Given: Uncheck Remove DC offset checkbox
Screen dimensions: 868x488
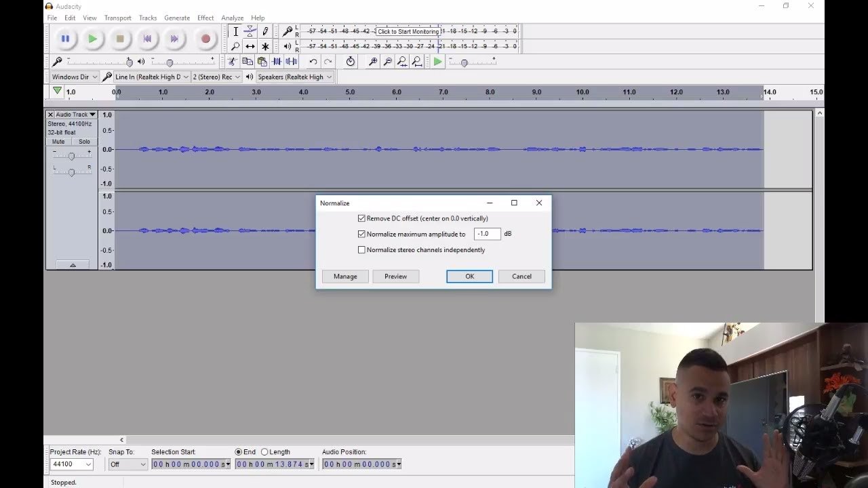Looking at the screenshot, I should click(361, 219).
